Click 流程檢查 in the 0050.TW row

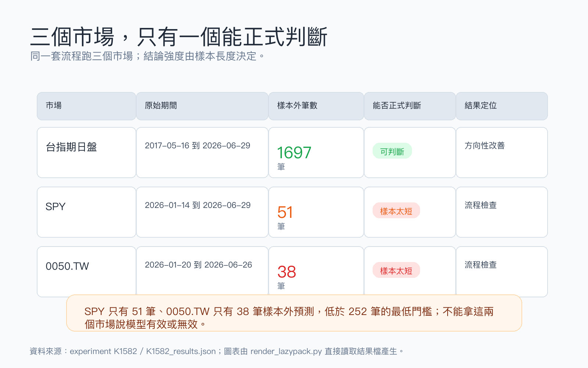click(x=481, y=265)
